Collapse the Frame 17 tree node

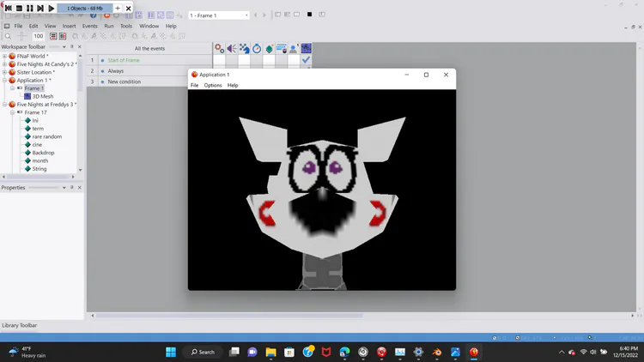[x=12, y=112]
